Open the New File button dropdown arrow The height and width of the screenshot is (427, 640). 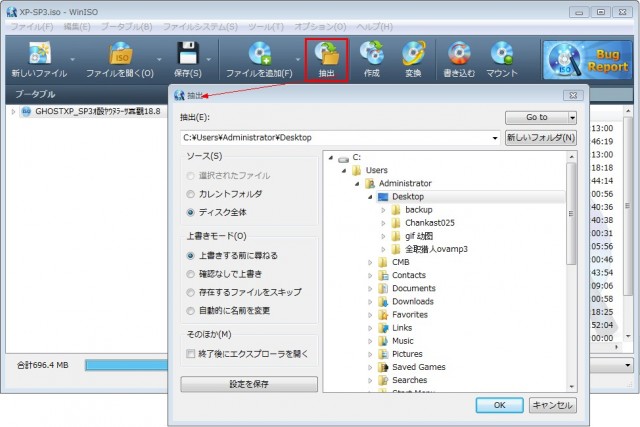pos(72,60)
